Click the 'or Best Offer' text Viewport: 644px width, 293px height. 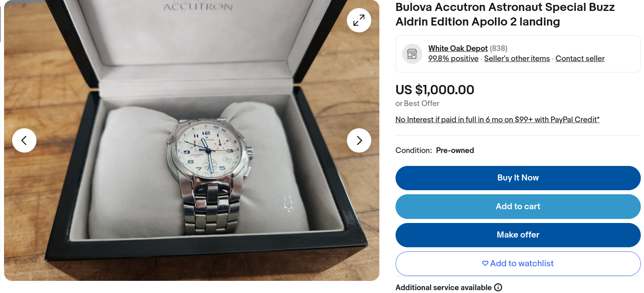pyautogui.click(x=417, y=104)
